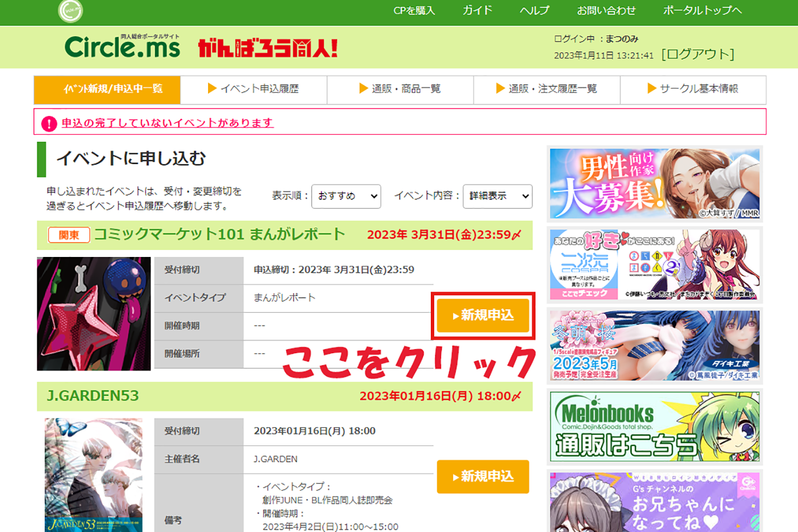Click the 関東 region badge icon
The width and height of the screenshot is (798, 532).
68,235
